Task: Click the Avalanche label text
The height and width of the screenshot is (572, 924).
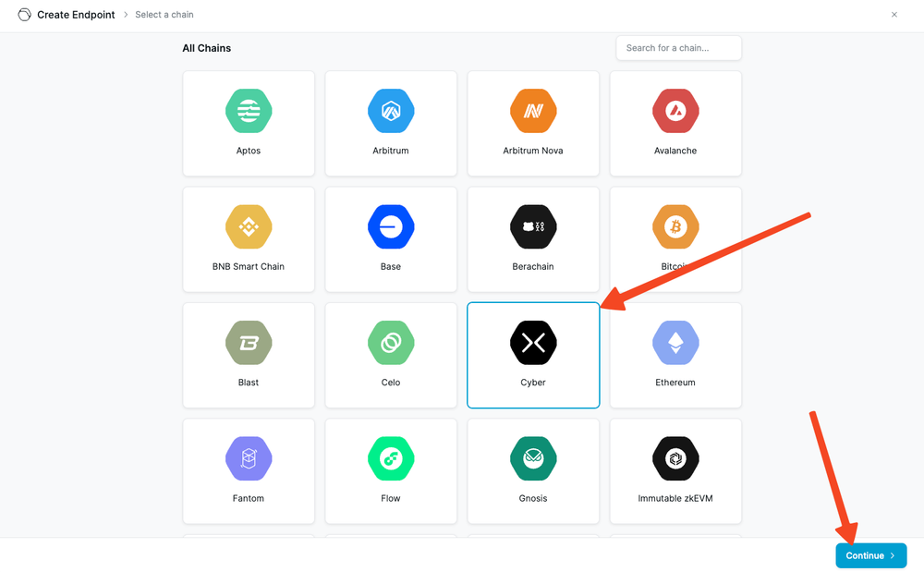Action: [675, 151]
